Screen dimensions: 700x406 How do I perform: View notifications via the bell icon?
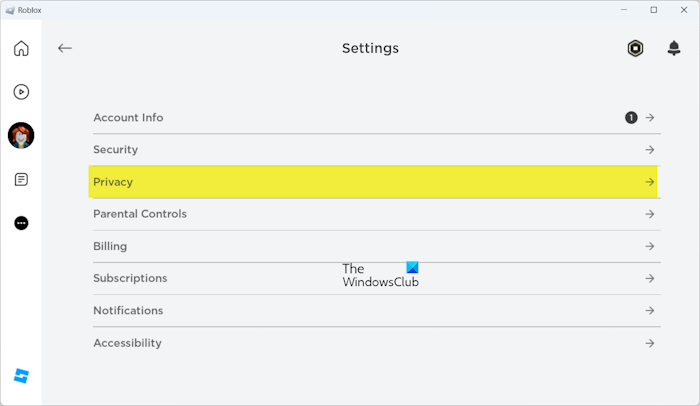coord(674,48)
